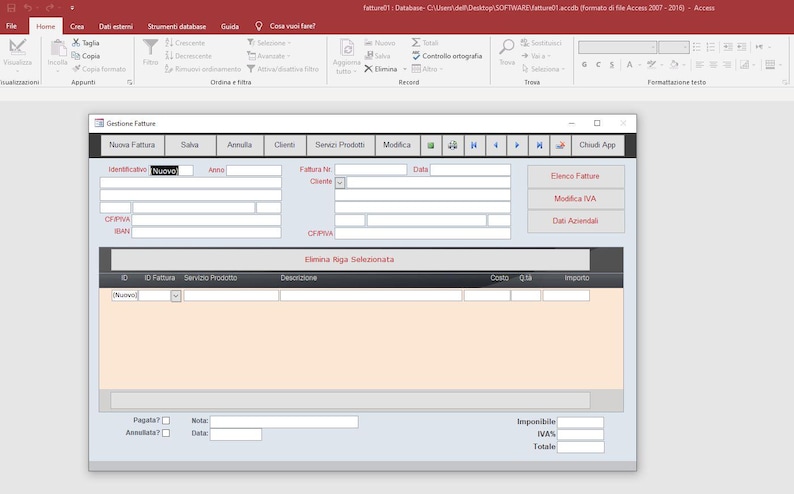Click the fill color paint bucket

tap(673, 64)
